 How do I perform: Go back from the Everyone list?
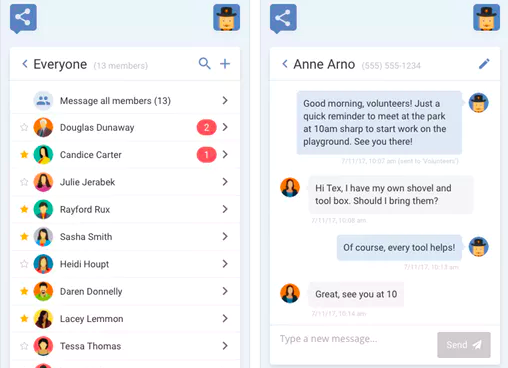[25, 64]
